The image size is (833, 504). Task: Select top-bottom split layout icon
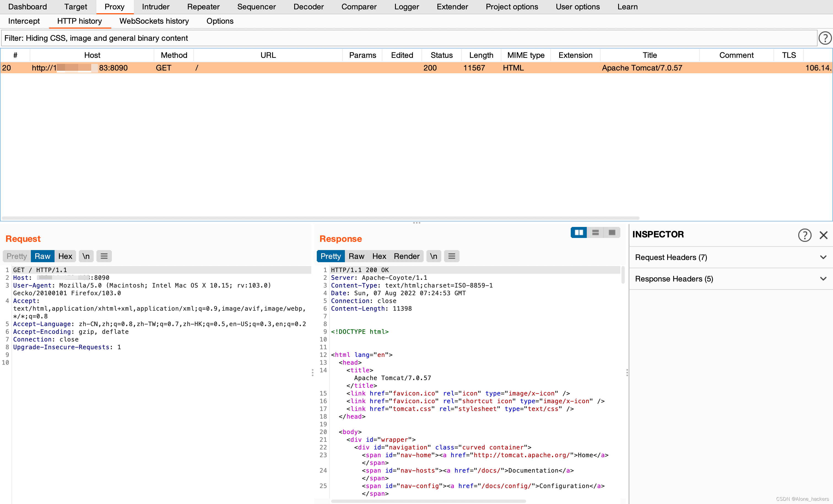click(595, 232)
